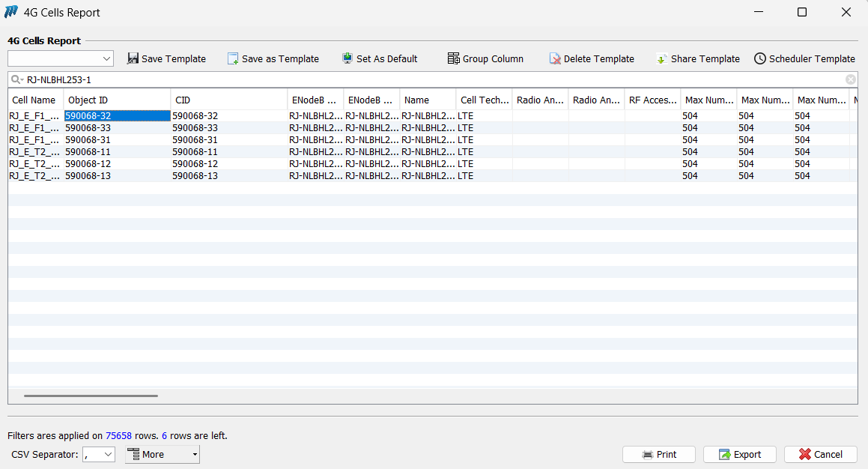Open the Scheduler Template clock icon
Image resolution: width=868 pixels, height=469 pixels.
[x=760, y=58]
